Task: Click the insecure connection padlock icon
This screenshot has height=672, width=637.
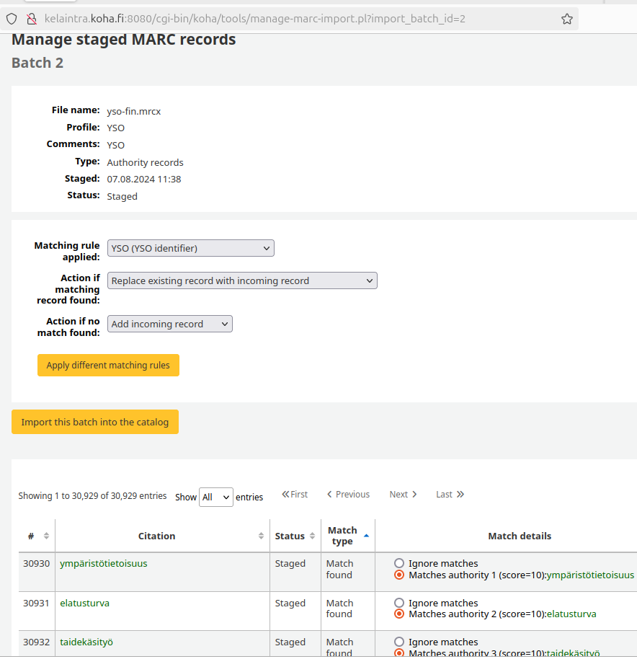Action: coord(31,19)
